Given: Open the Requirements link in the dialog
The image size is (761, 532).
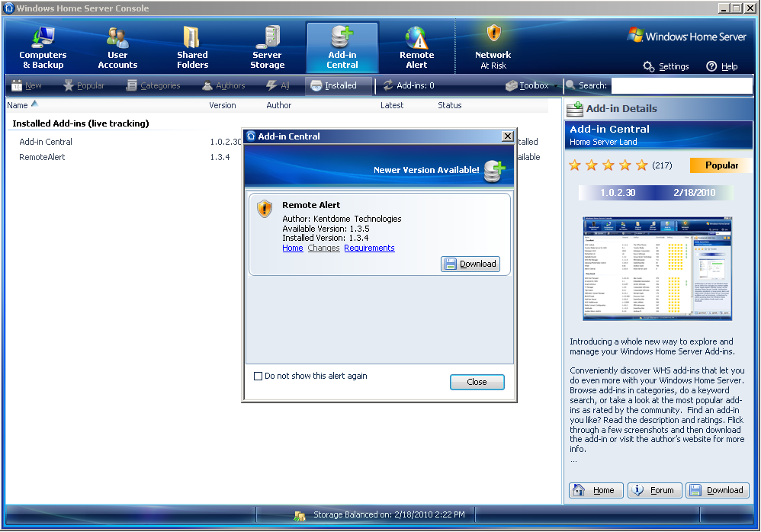Looking at the screenshot, I should (x=369, y=248).
